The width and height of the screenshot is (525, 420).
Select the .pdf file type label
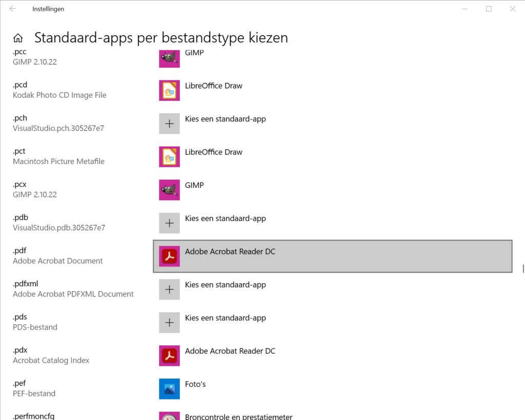point(19,251)
